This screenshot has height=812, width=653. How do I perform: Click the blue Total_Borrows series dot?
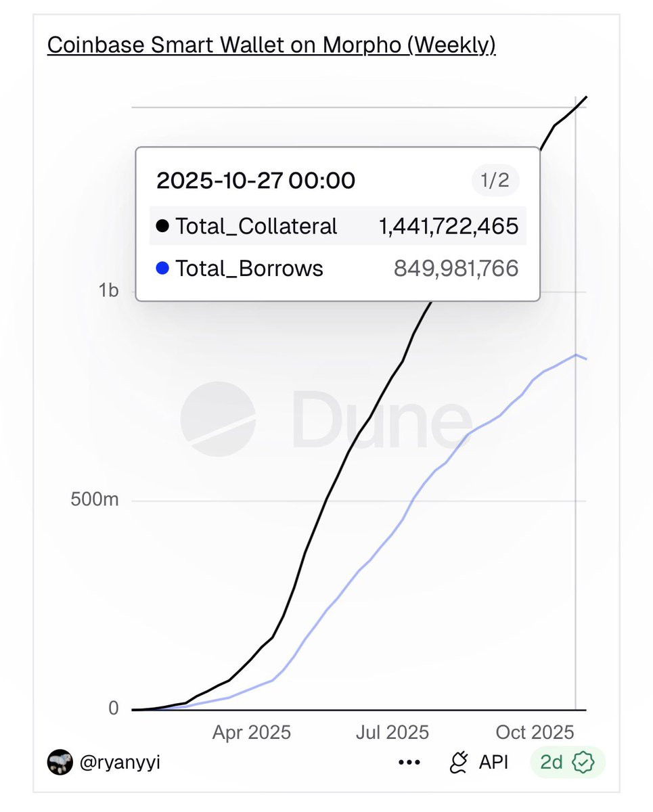162,269
